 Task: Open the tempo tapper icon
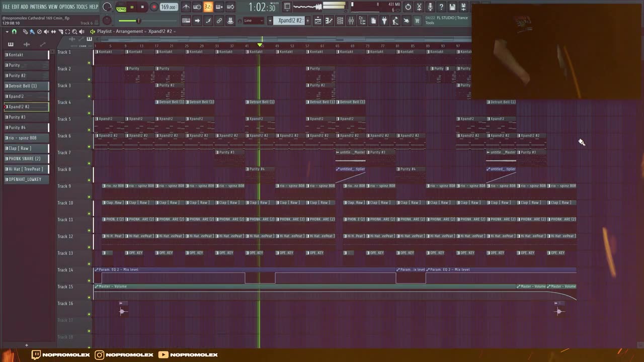click(x=395, y=21)
